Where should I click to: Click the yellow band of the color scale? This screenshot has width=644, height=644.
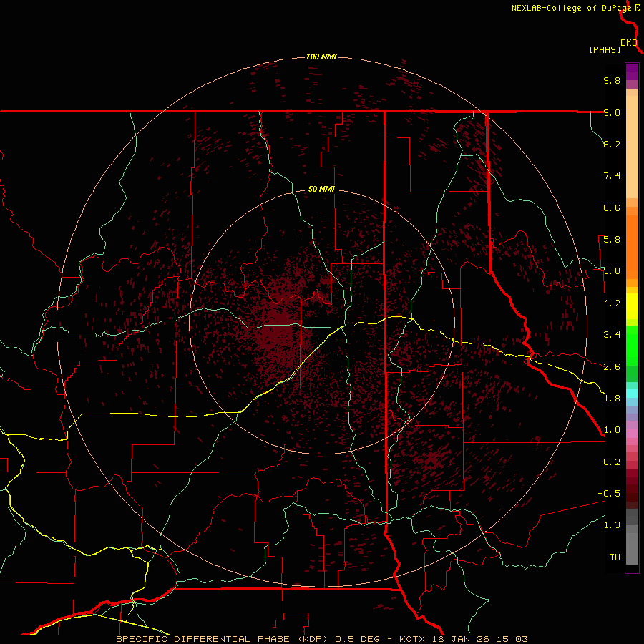(x=632, y=306)
